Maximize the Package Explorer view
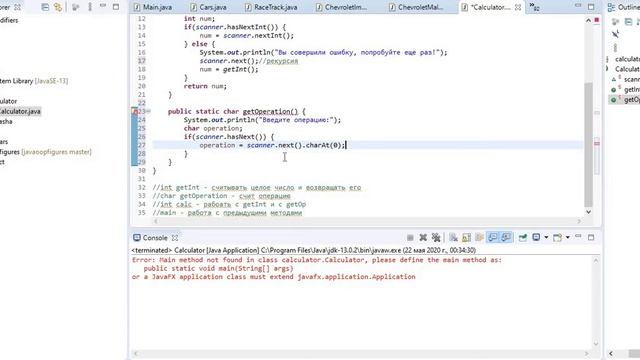Viewport: 640px width, 360px height. [x=116, y=7]
